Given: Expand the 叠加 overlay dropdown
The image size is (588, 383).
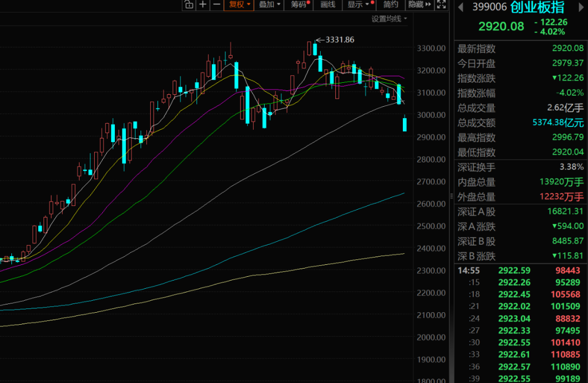Looking at the screenshot, I should [270, 5].
